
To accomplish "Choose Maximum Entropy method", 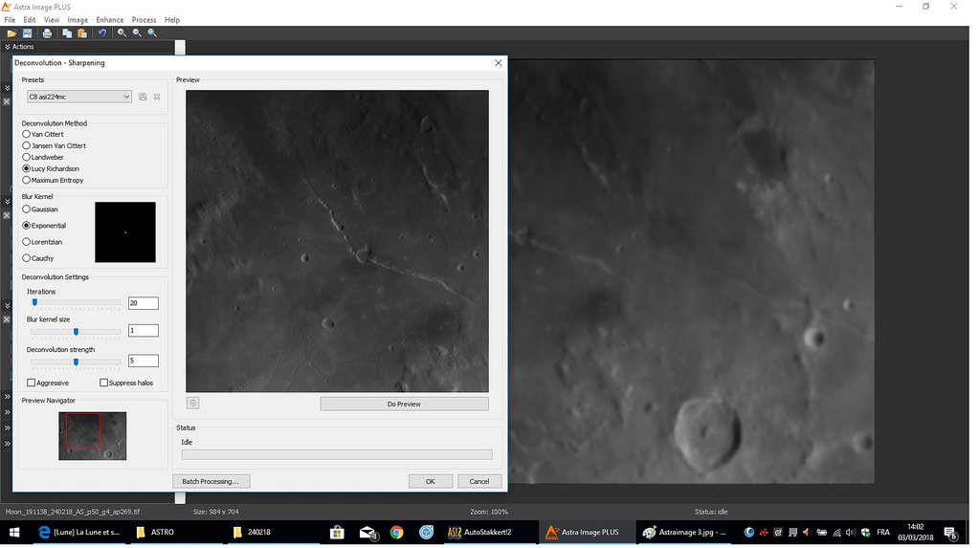I will (x=54, y=181).
